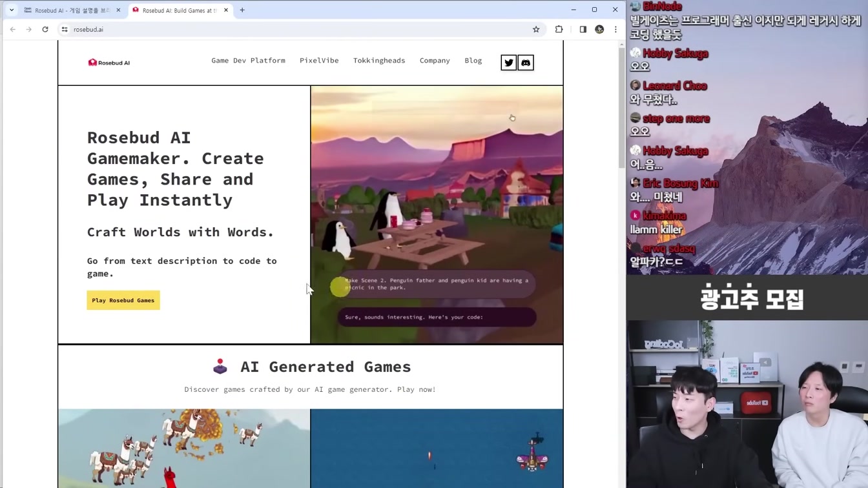The width and height of the screenshot is (868, 488).
Task: Open the Discord icon link
Action: click(x=526, y=63)
